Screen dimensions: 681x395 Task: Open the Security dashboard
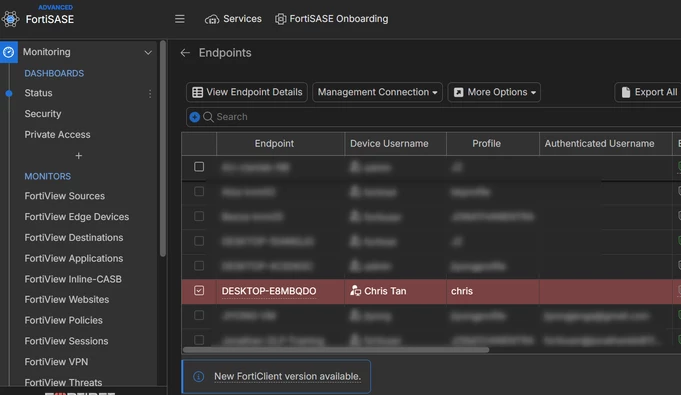pyautogui.click(x=43, y=114)
